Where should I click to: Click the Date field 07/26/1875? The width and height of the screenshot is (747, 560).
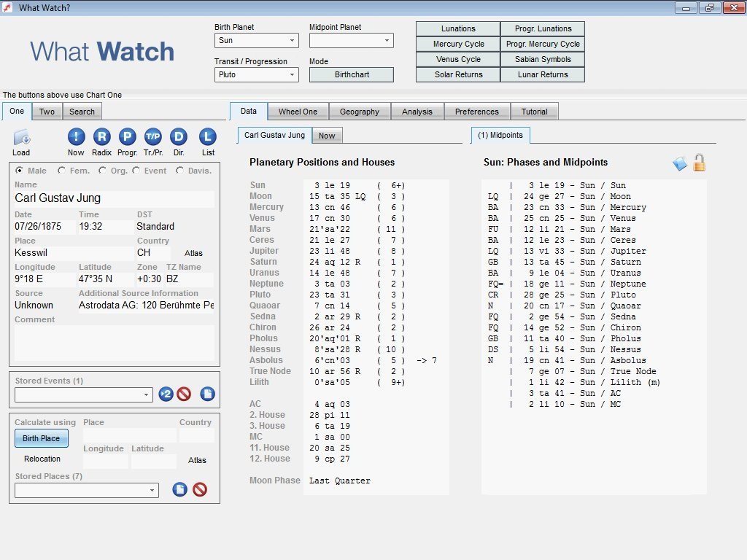coord(44,227)
